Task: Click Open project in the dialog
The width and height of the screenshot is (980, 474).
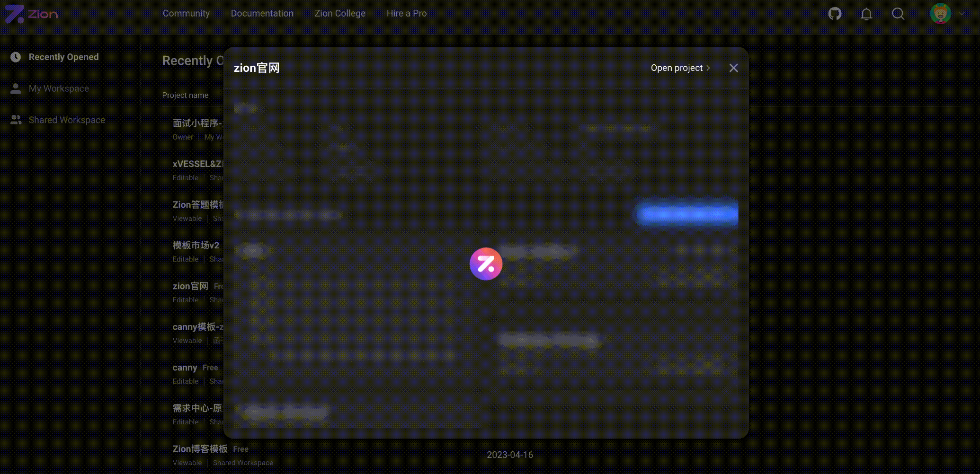Action: (x=680, y=68)
